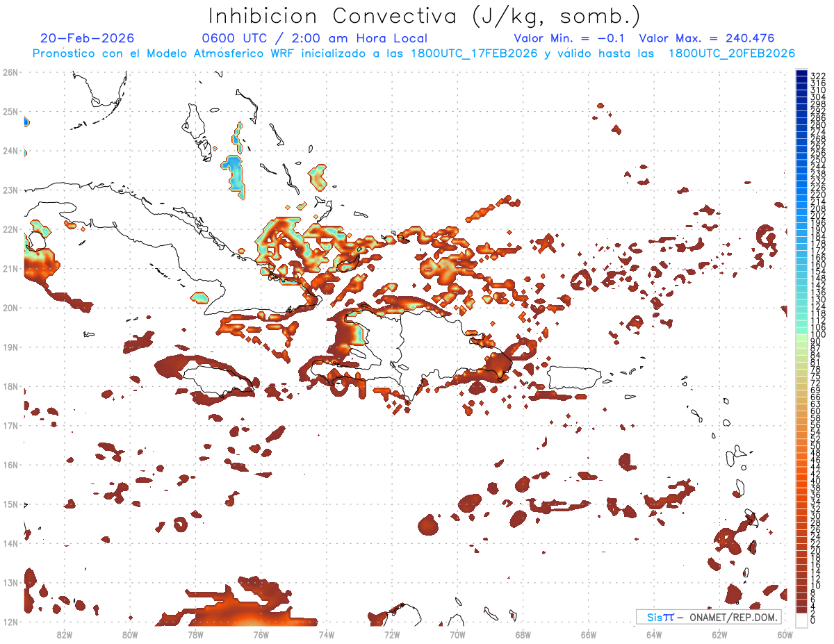Image resolution: width=834 pixels, height=644 pixels.
Task: Click the 14N latitude label
Action: [10, 543]
